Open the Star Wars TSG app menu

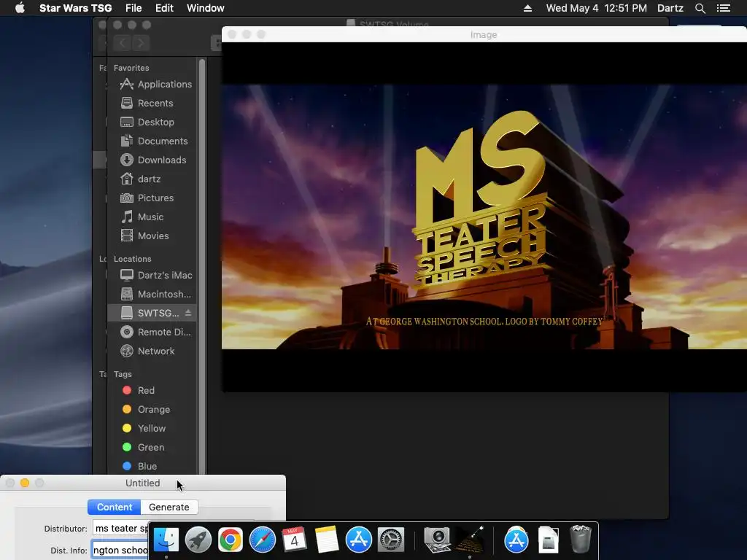pos(75,8)
